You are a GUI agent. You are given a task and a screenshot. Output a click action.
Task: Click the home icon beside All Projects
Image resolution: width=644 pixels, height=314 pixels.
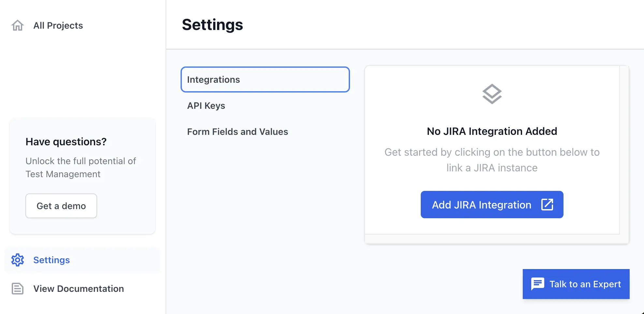click(18, 25)
